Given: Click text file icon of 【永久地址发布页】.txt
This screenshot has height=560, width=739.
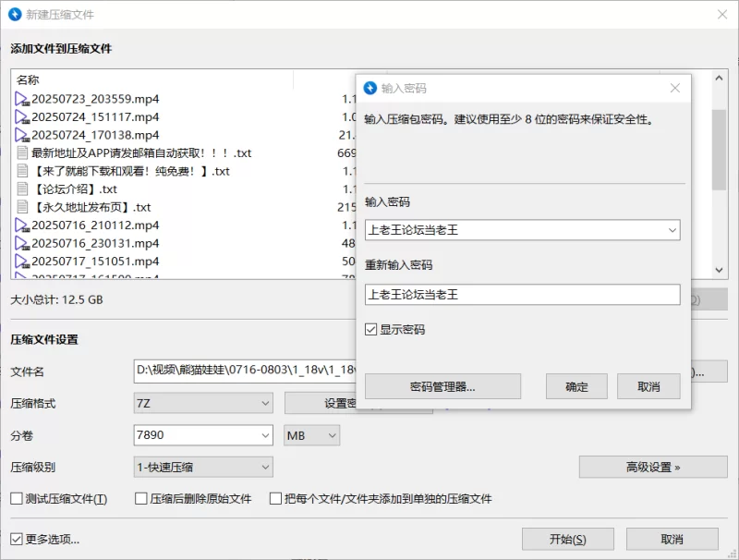Looking at the screenshot, I should 22,206.
